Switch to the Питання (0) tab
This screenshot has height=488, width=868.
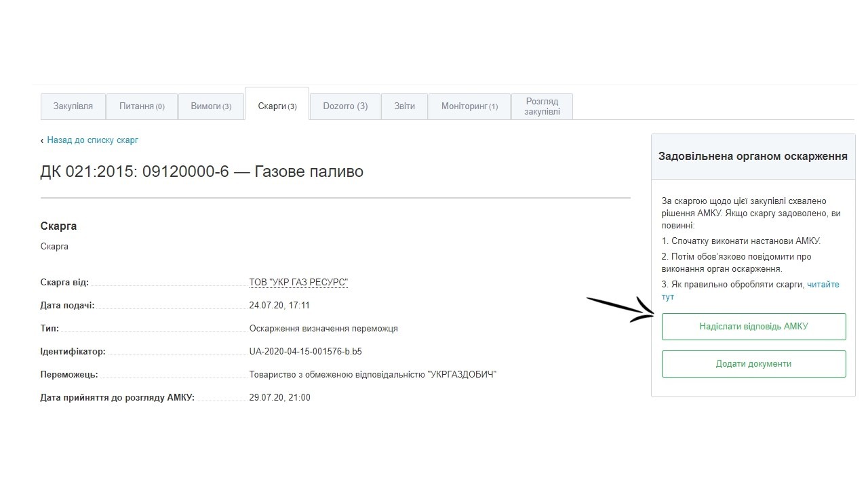click(x=142, y=106)
